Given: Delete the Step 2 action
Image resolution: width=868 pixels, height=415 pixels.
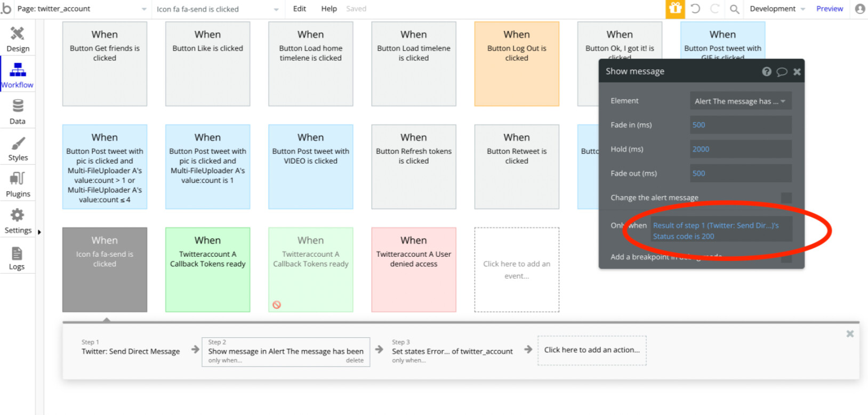Looking at the screenshot, I should [355, 361].
